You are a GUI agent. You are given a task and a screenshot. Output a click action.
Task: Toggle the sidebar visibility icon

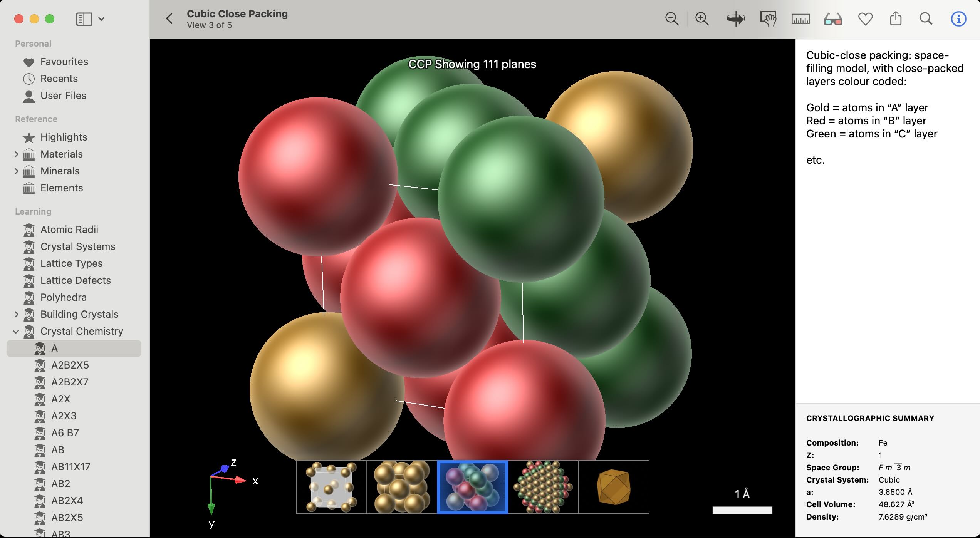tap(84, 18)
